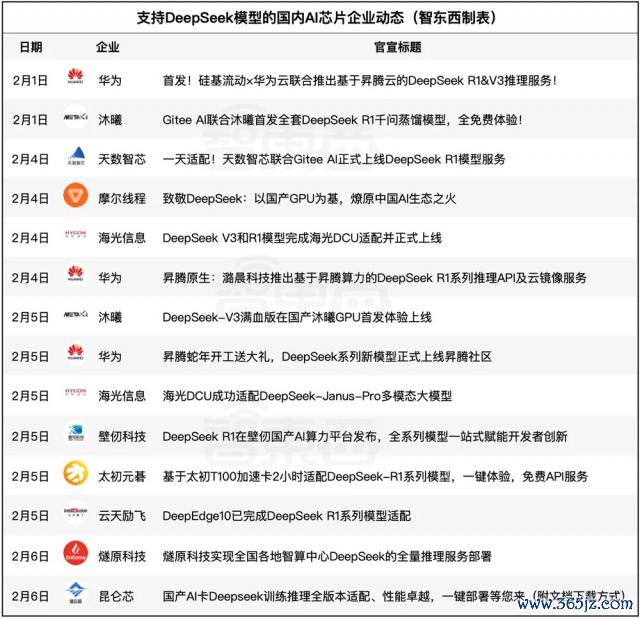
Task: Select company name 昆仑芯
Action: tap(116, 596)
